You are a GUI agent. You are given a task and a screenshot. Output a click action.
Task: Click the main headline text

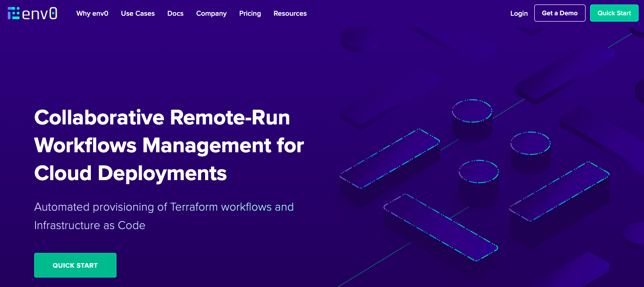(x=169, y=146)
